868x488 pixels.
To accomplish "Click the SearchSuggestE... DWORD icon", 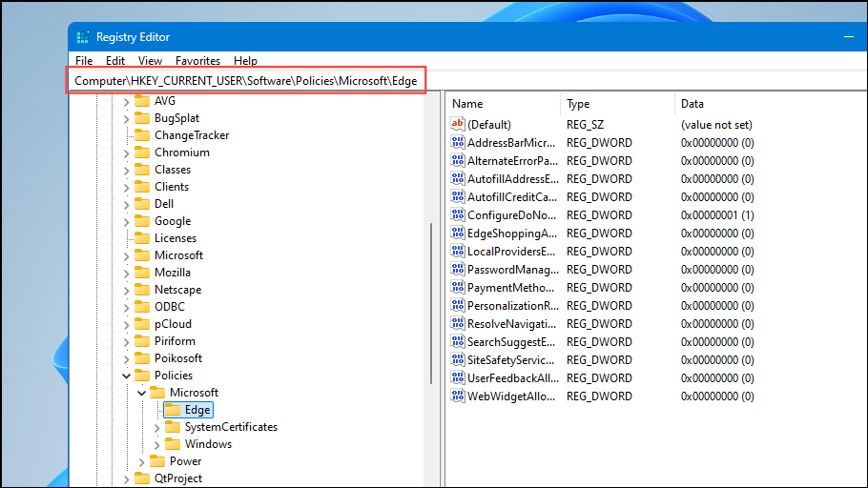I will point(457,341).
